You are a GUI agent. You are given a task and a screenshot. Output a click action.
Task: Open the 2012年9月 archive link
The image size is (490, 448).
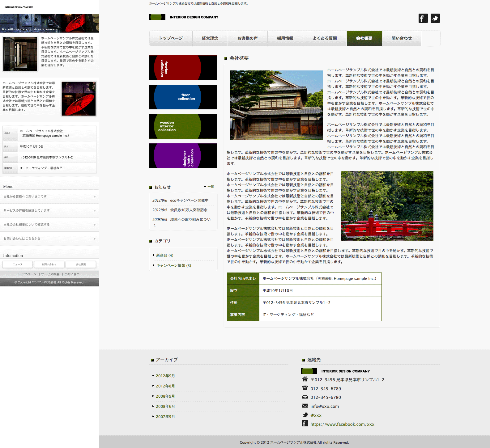(165, 376)
